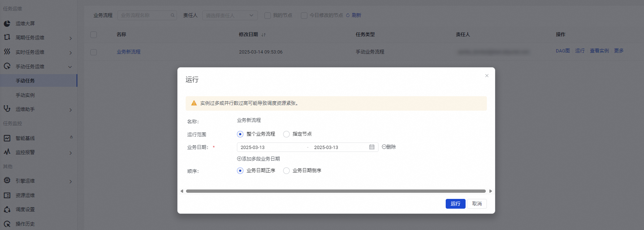Select the 指定节点 radio button
644x230 pixels.
286,134
